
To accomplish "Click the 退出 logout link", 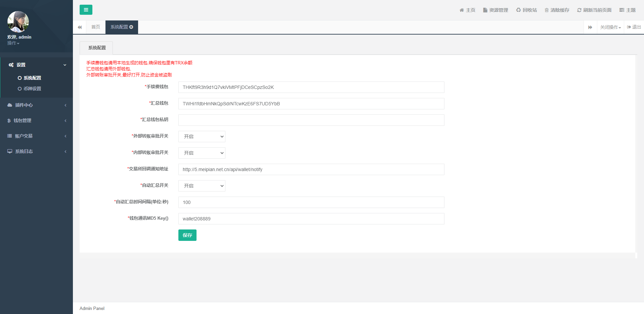I will click(x=634, y=27).
